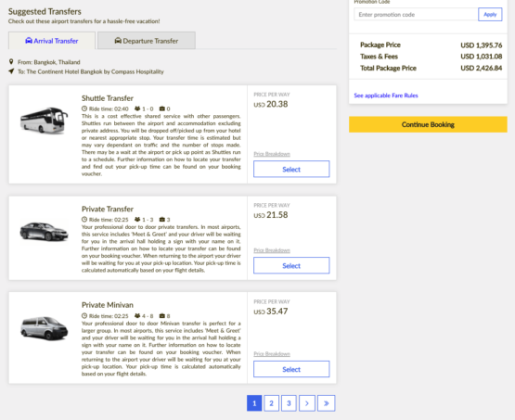Click the luggage icon in Private Transfer row
Screen dimensions: 515x420
(x=162, y=220)
